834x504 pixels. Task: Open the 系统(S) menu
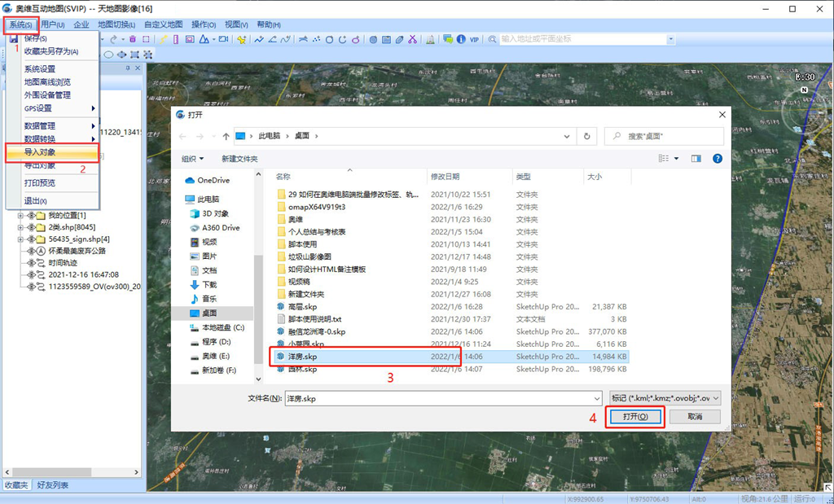click(x=20, y=24)
